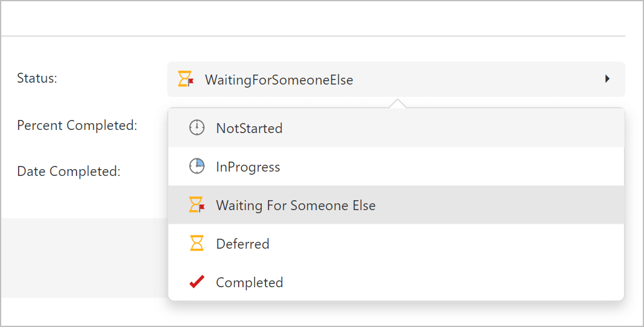This screenshot has width=644, height=327.
Task: Click the Percent Completed label
Action: tap(77, 125)
